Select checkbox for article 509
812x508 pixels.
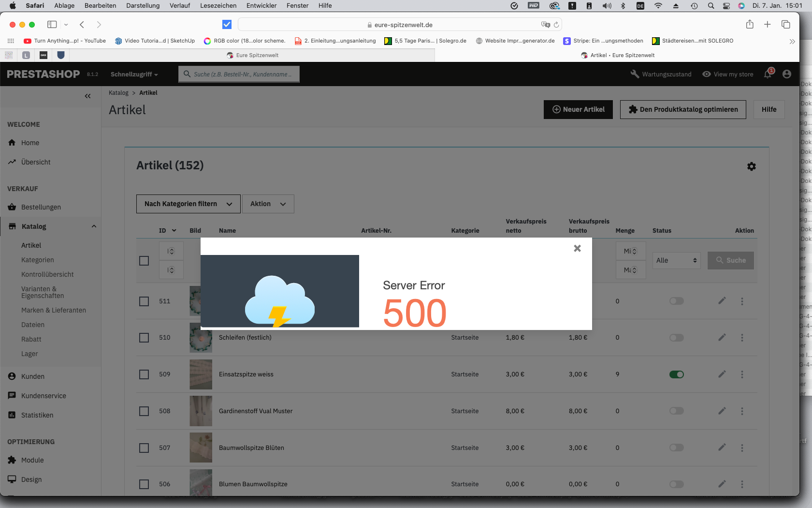click(x=144, y=374)
